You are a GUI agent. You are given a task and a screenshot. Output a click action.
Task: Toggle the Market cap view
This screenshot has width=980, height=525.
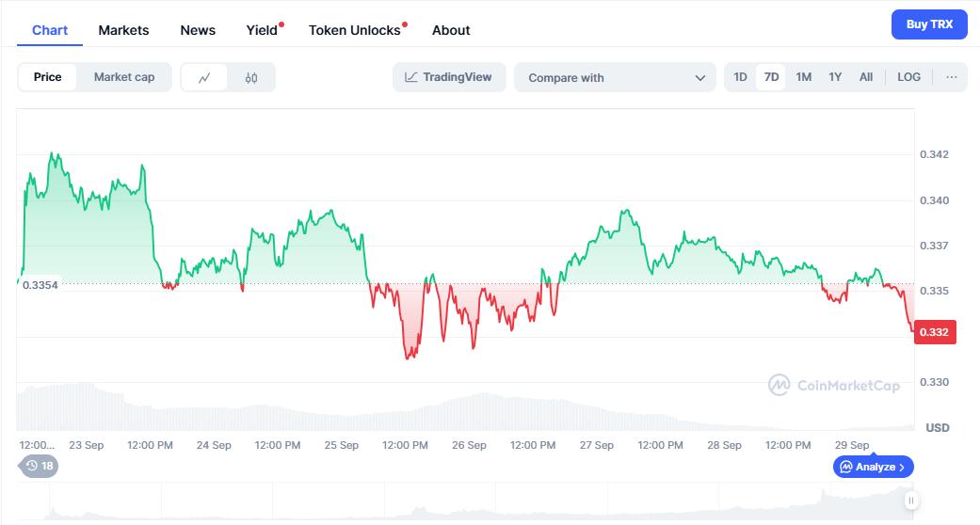(124, 77)
